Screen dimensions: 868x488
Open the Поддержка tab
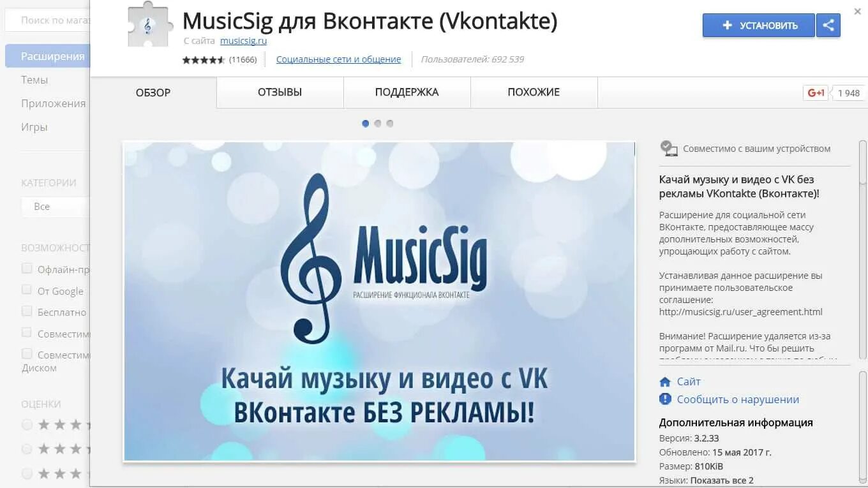coord(407,92)
